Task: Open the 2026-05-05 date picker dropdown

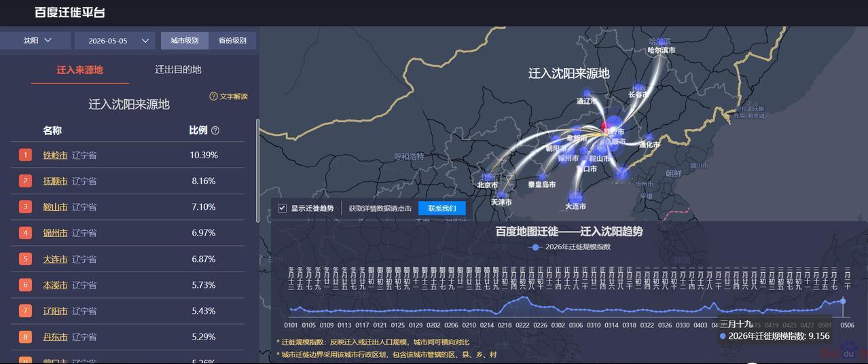Action: 115,41
